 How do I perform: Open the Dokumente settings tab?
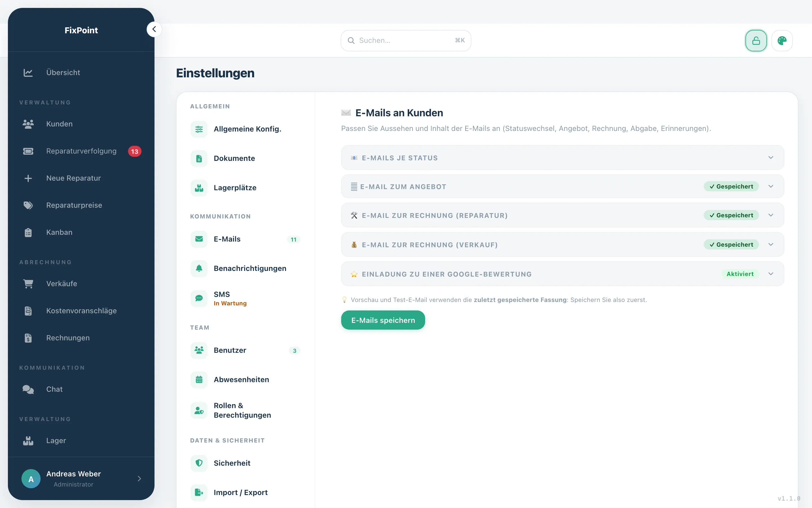246,159
